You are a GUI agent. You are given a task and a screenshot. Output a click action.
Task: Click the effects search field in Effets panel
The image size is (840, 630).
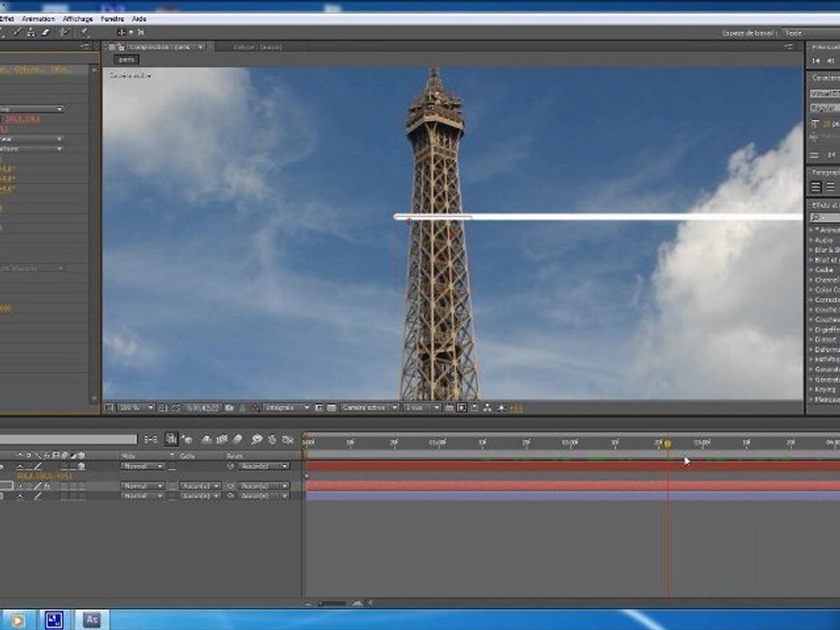[x=825, y=218]
